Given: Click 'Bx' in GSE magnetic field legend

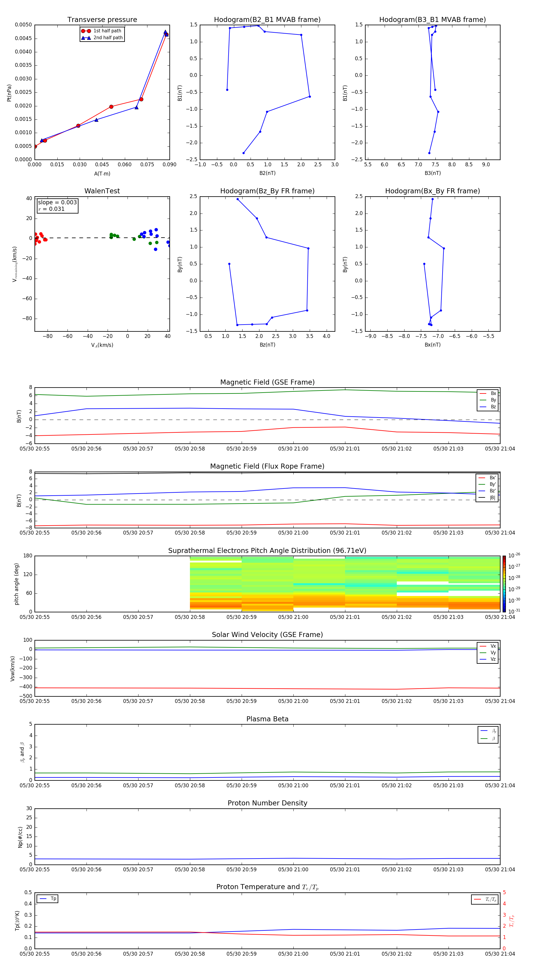Looking at the screenshot, I should (493, 393).
